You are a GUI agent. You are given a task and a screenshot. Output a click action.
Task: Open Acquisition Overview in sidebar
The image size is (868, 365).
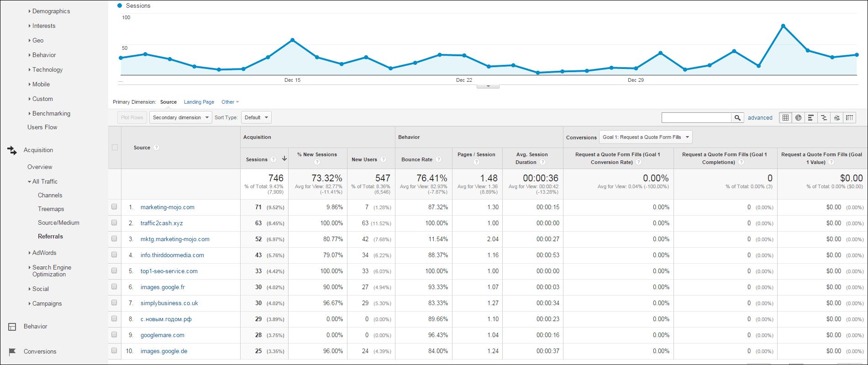point(40,167)
